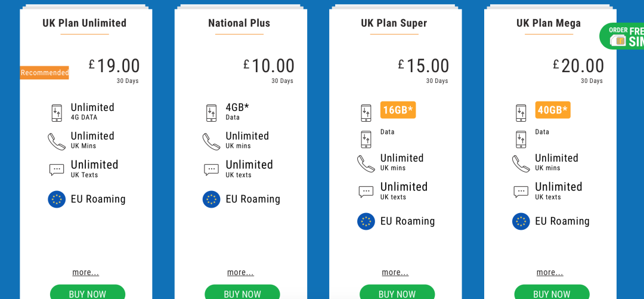Click the orange 16GB data badge
Viewport: 644px width, 299px height.
398,110
